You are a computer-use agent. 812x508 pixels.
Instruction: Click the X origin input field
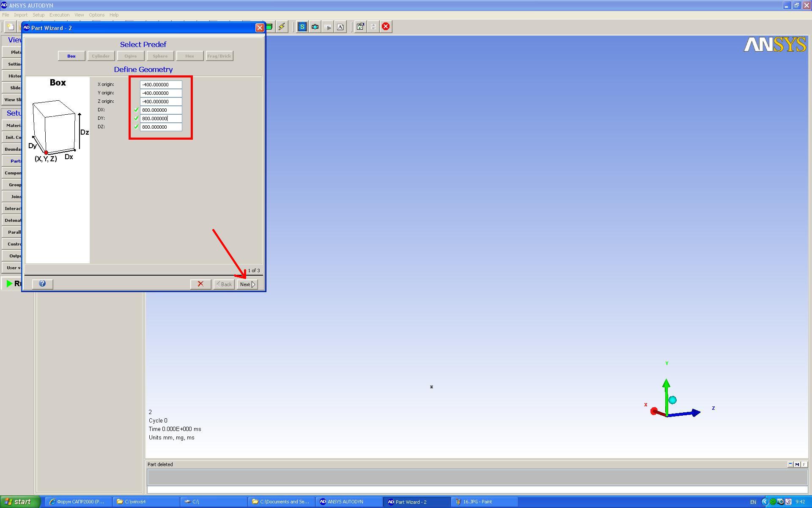click(161, 85)
